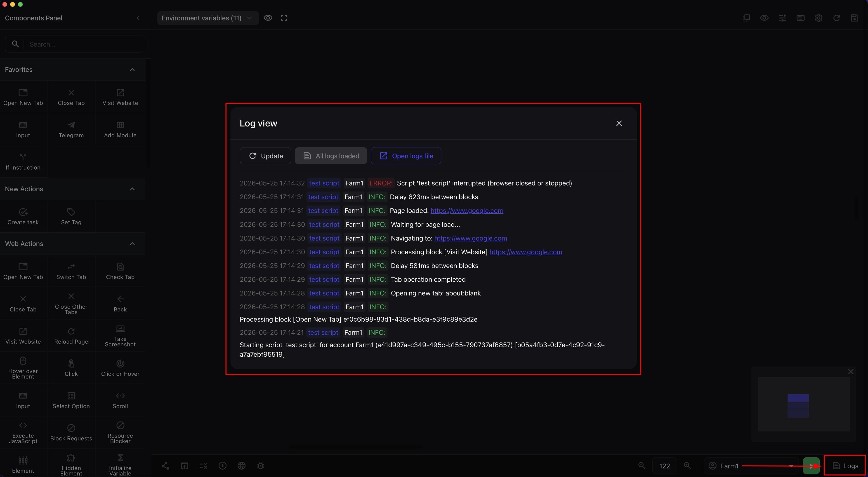The width and height of the screenshot is (868, 477).
Task: Open settings gear in top toolbar
Action: [x=818, y=18]
